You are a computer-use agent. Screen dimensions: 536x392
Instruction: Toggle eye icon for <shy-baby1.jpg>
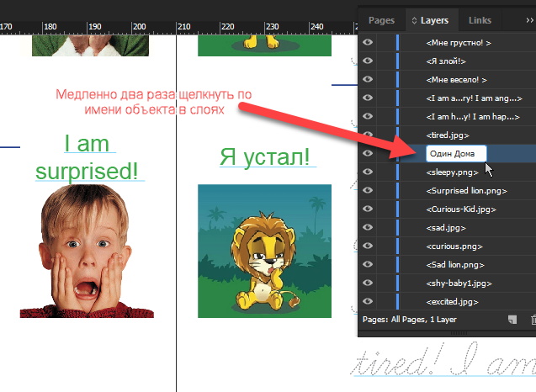pyautogui.click(x=368, y=283)
